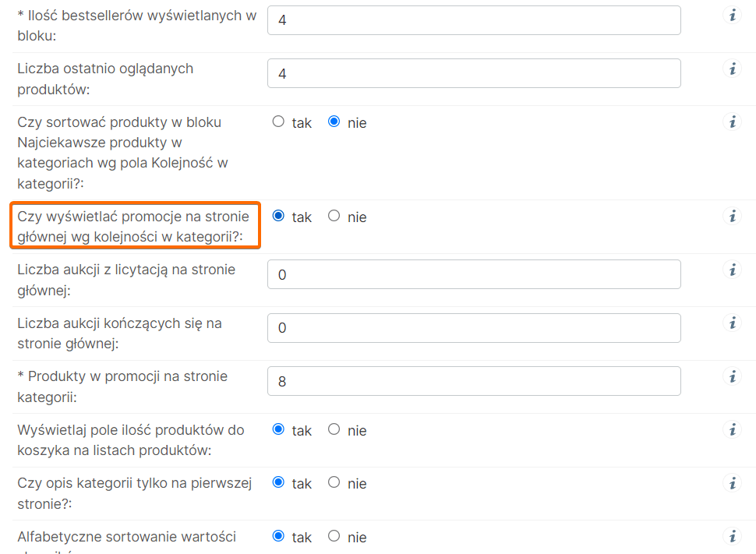This screenshot has height=554, width=756.
Task: Select 'nie' for Alfabetyczne sortowanie wartości
Action: (x=334, y=536)
